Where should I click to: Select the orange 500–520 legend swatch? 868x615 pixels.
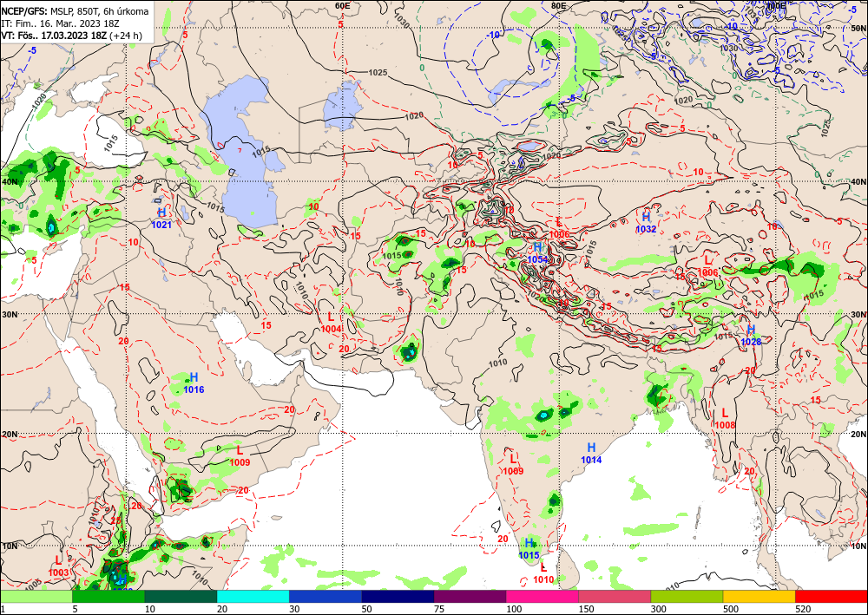(x=759, y=596)
